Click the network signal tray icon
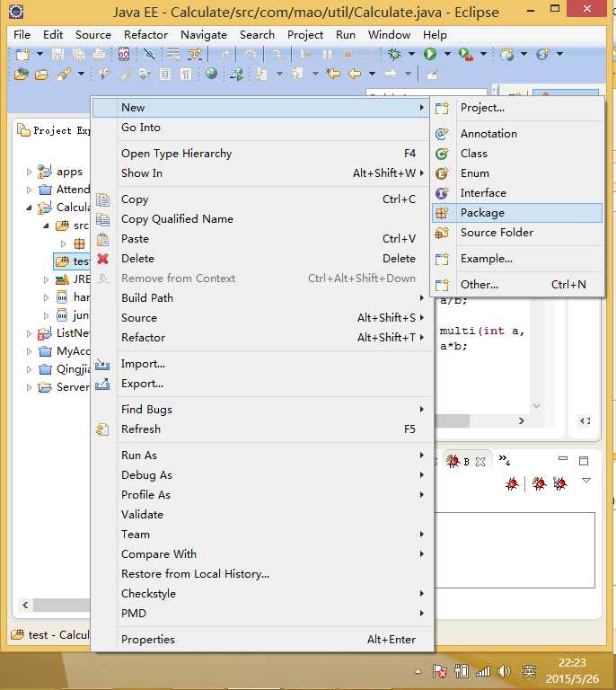 pos(483,671)
